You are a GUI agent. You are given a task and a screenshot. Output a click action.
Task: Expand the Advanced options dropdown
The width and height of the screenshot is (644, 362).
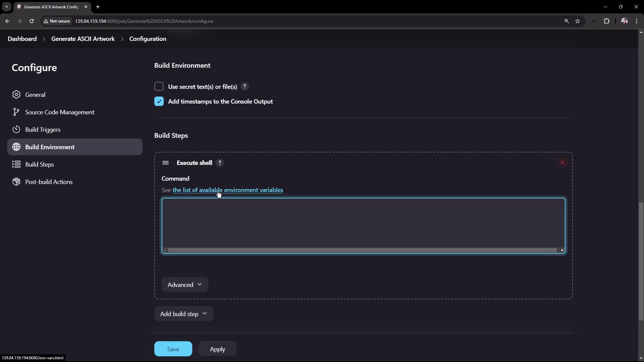(x=185, y=285)
